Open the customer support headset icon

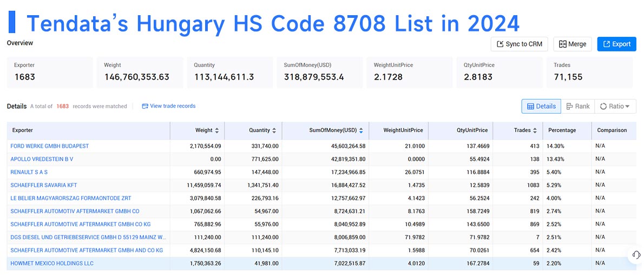click(x=635, y=254)
